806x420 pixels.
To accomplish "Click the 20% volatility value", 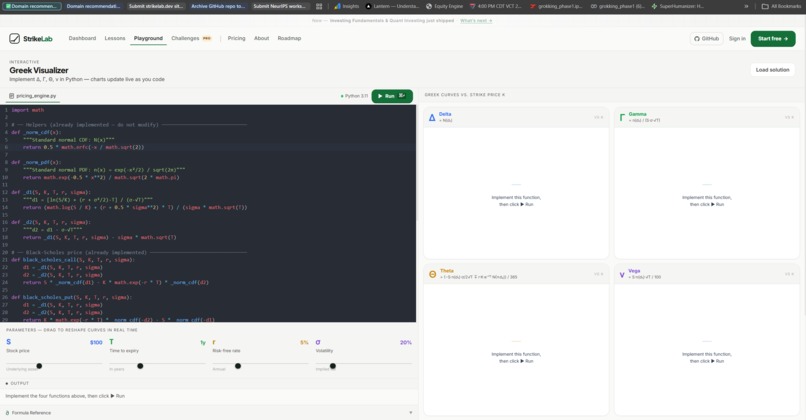I will tap(406, 342).
